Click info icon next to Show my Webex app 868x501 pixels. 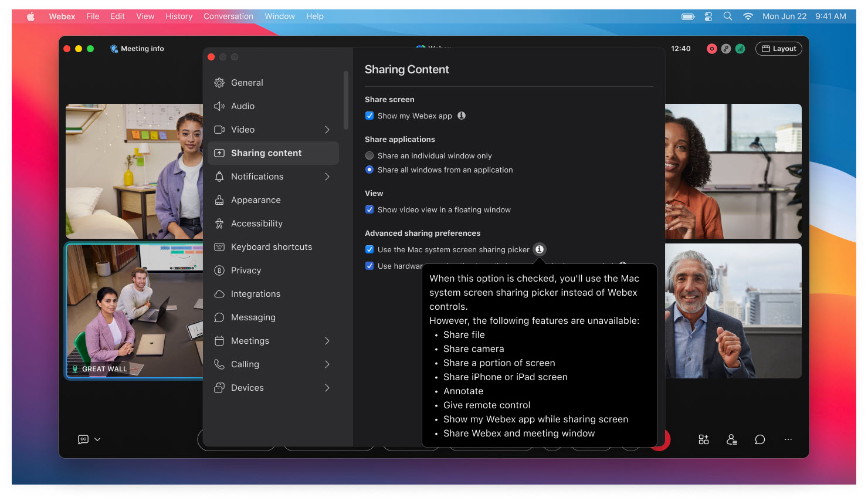click(x=462, y=116)
